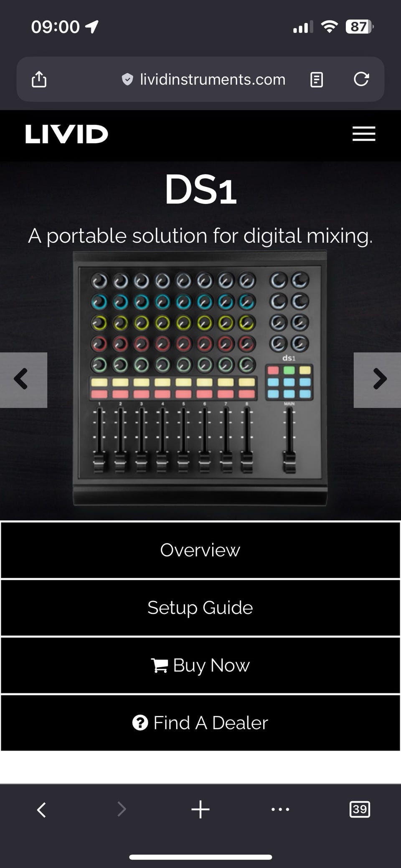Click the LIVID logo
The height and width of the screenshot is (868, 401).
67,134
